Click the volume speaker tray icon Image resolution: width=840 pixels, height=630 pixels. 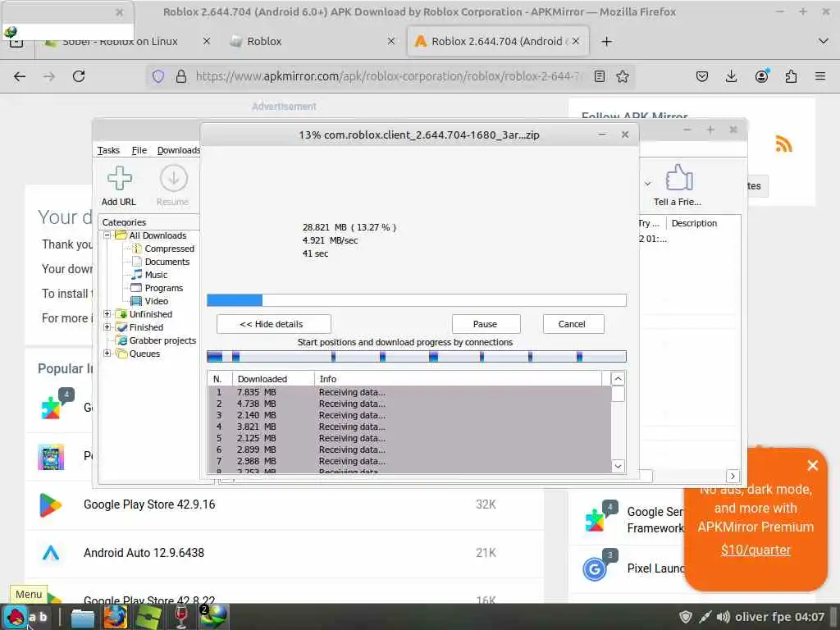(x=723, y=617)
